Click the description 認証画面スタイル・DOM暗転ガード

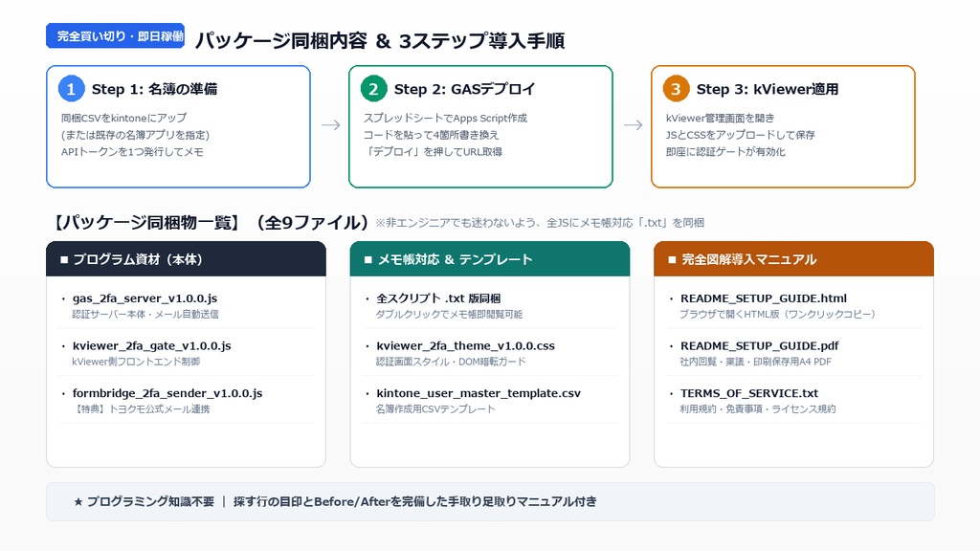pos(452,362)
